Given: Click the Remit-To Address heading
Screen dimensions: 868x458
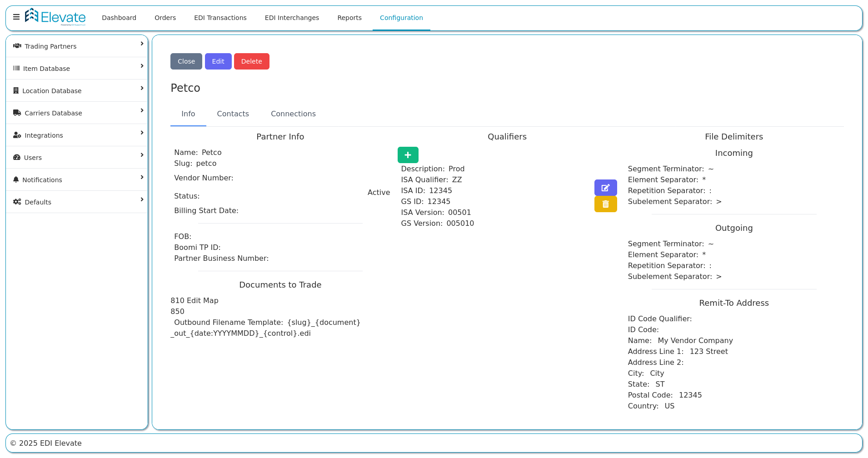Looking at the screenshot, I should [734, 303].
